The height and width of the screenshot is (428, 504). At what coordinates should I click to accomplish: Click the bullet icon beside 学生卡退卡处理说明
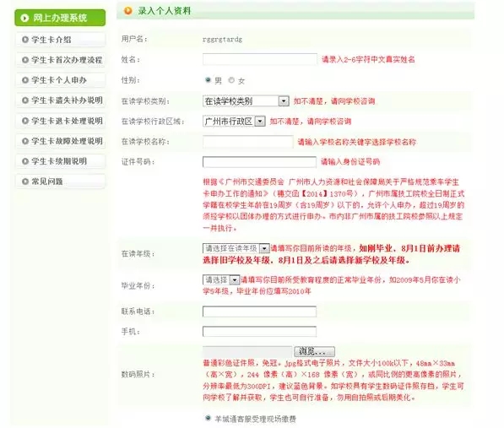tap(25, 121)
